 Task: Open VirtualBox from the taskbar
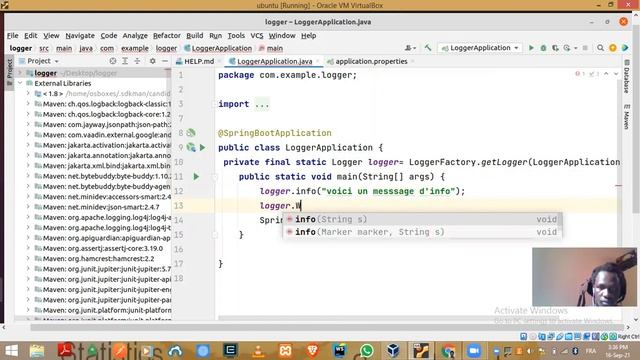393,351
